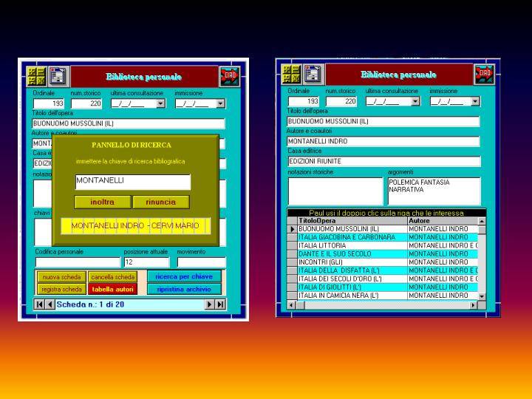Click Casa editrice field EDIZIONI RIUNITE
Viewport: 532px width, 399px height.
click(x=384, y=161)
